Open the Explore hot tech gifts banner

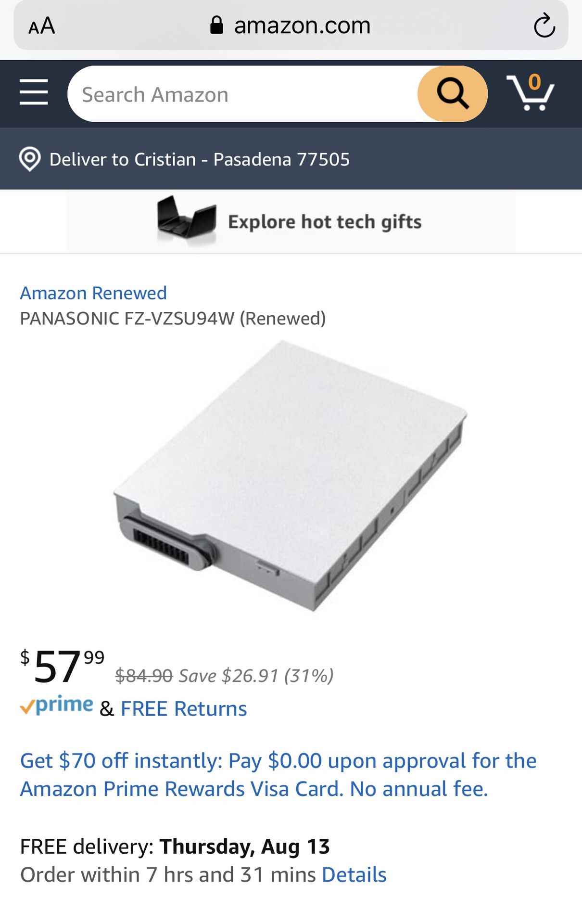tap(291, 221)
